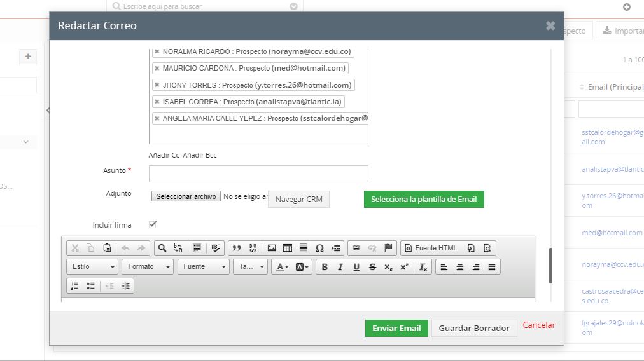The height and width of the screenshot is (361, 644).
Task: Click Selecciona la plantilla de Email
Action: pos(424,199)
